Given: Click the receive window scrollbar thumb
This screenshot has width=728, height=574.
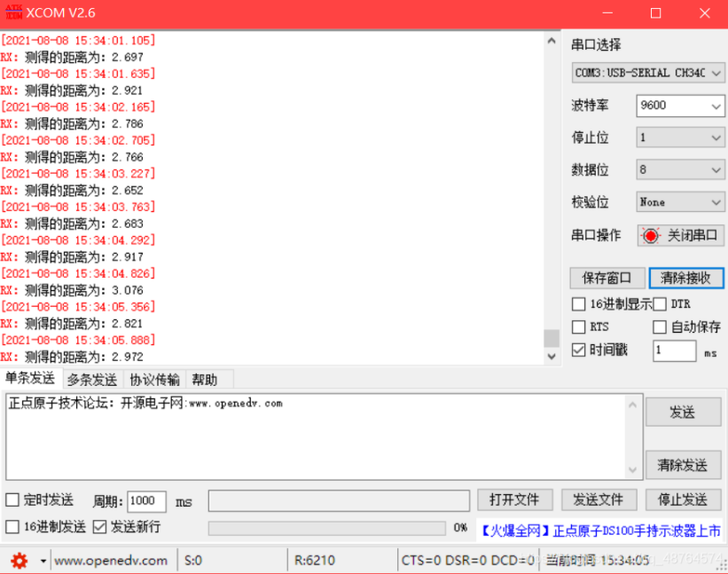Looking at the screenshot, I should tap(552, 339).
